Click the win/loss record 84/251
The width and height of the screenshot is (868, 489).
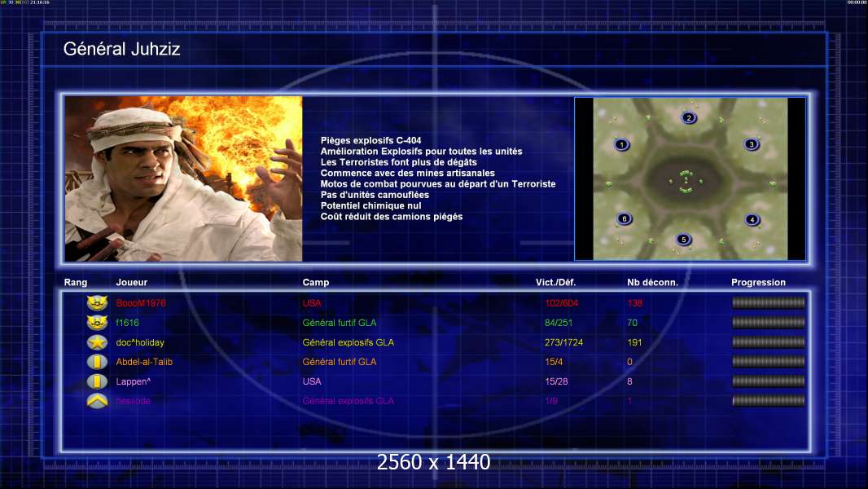pos(559,322)
